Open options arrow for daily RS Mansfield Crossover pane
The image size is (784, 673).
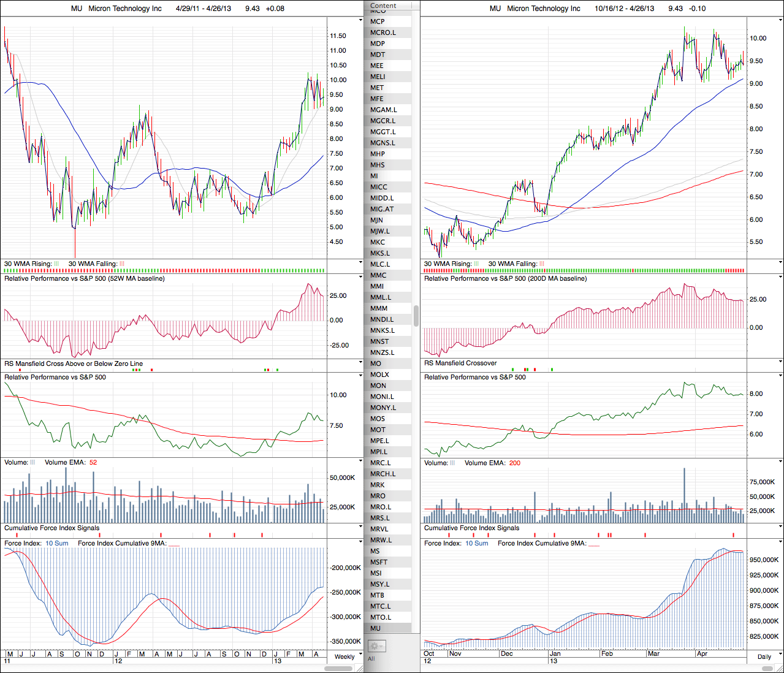[x=780, y=362]
